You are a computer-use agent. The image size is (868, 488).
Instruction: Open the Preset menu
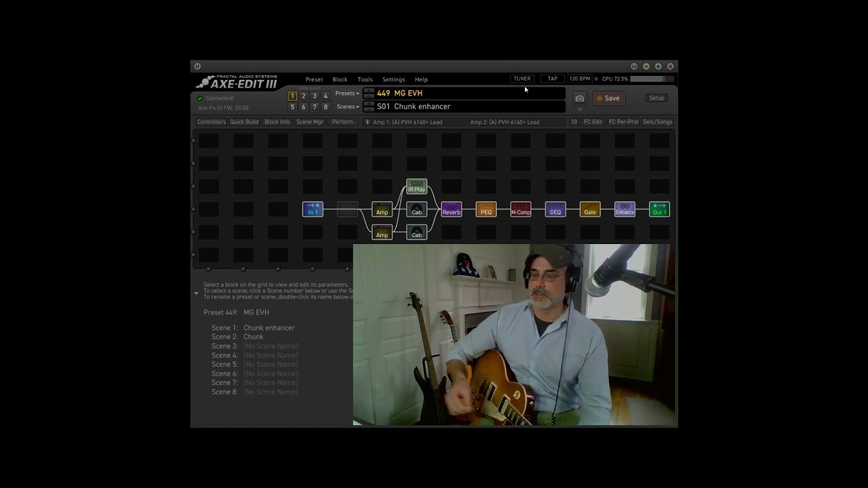[314, 79]
